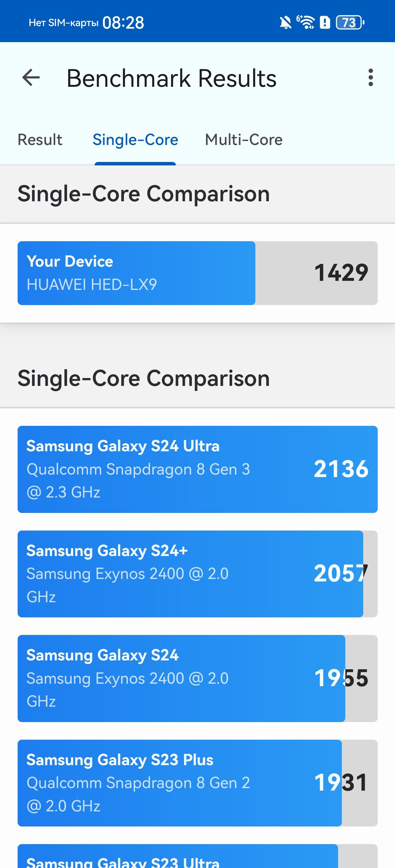This screenshot has width=395, height=868.
Task: Tap the back arrow icon
Action: [31, 77]
